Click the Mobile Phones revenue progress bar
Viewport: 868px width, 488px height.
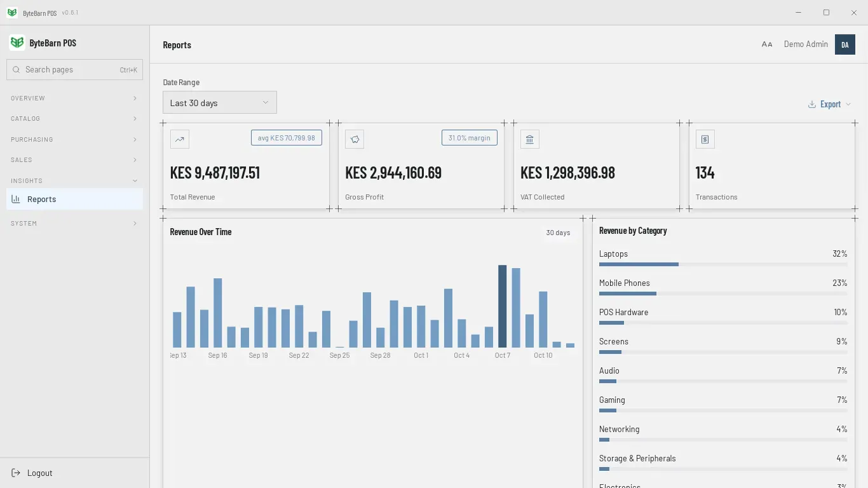click(723, 294)
